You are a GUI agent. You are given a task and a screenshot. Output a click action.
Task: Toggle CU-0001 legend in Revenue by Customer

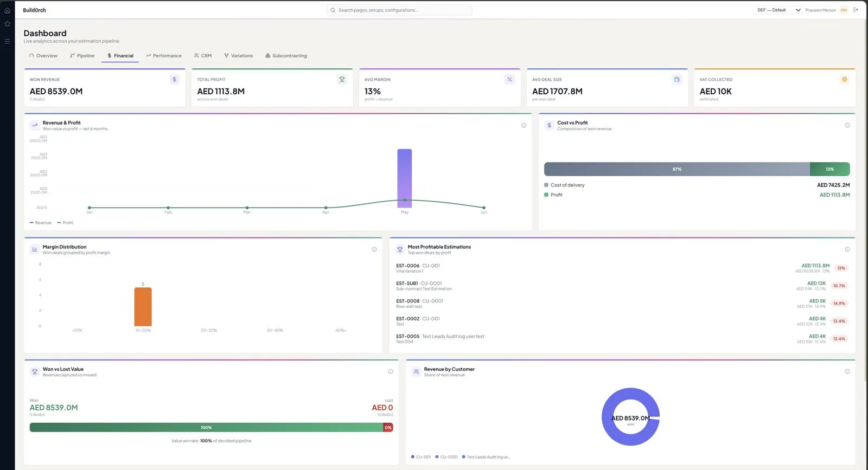pos(446,457)
